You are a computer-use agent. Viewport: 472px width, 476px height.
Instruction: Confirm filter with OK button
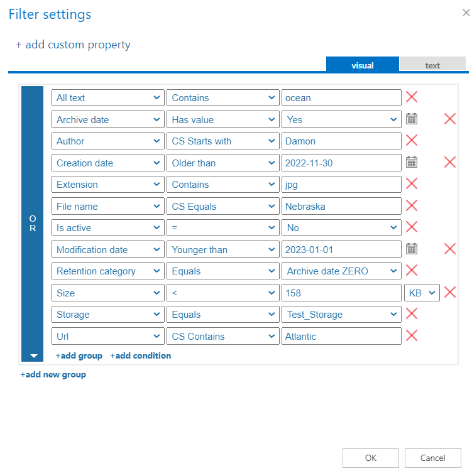coord(370,458)
